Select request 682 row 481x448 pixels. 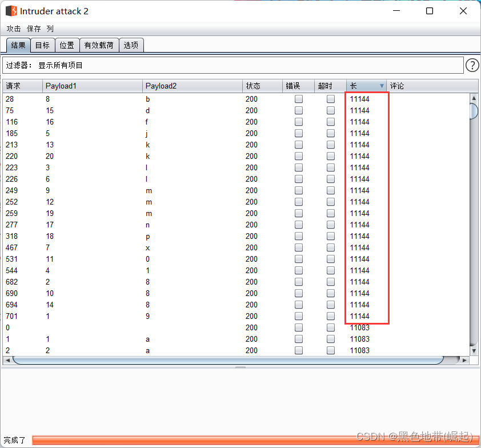236,282
